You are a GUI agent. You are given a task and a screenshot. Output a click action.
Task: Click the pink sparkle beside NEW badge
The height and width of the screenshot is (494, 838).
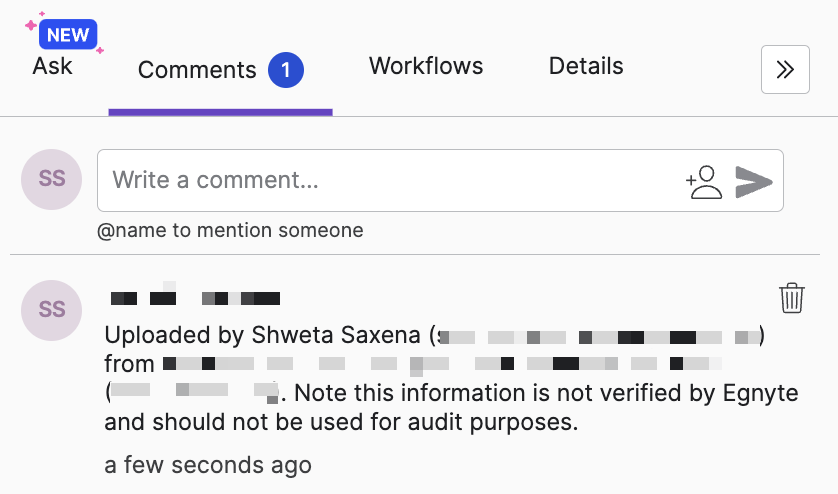31,25
